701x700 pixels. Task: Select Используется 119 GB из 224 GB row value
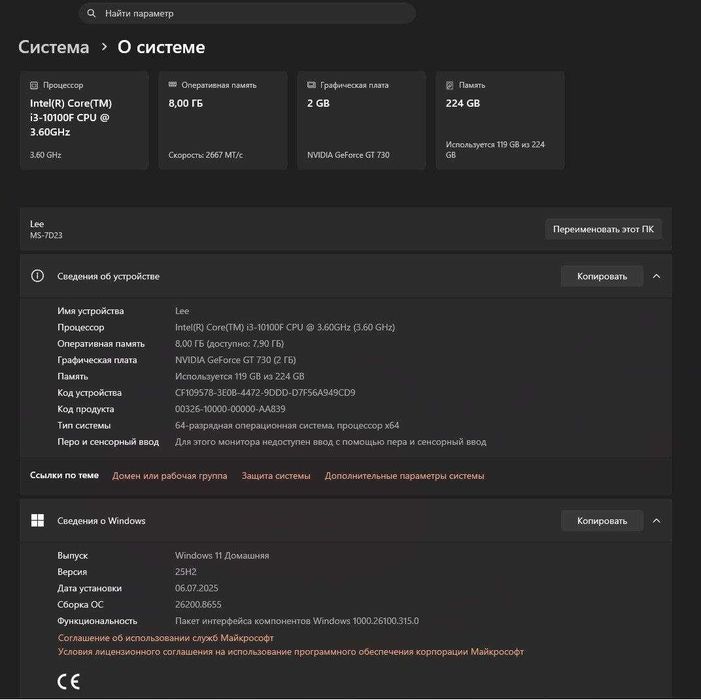click(239, 376)
